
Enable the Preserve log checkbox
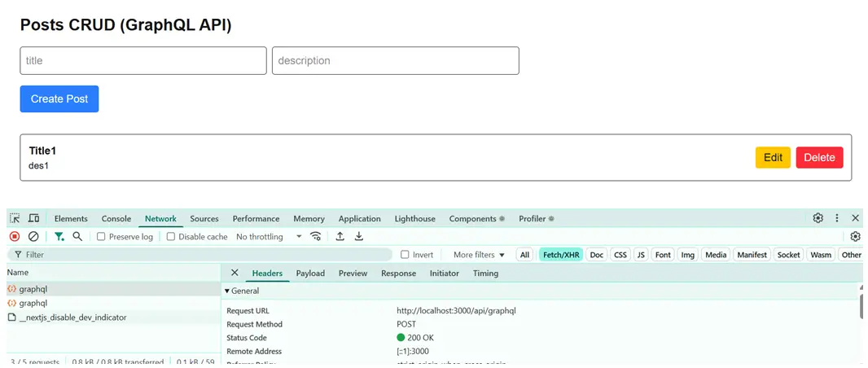[x=101, y=237]
